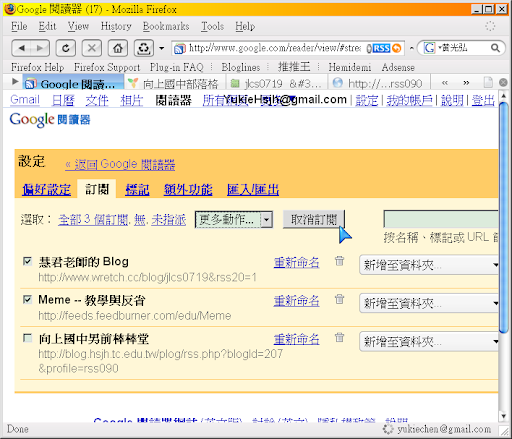Click the browser URL address field

click(275, 48)
